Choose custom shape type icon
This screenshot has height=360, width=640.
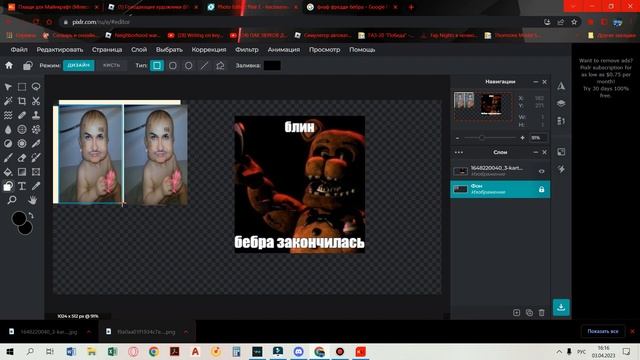point(220,65)
